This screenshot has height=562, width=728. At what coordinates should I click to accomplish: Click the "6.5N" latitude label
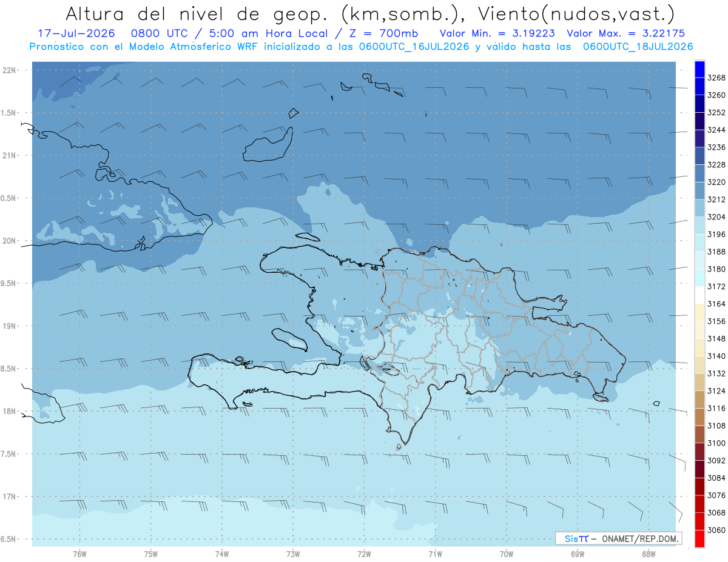point(9,539)
